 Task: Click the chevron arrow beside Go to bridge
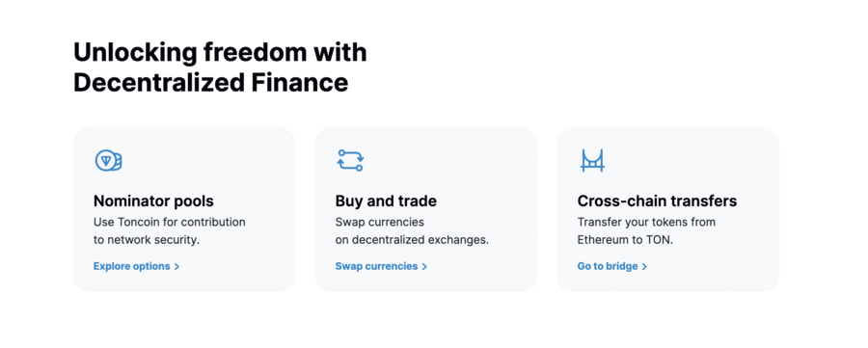[x=644, y=267]
